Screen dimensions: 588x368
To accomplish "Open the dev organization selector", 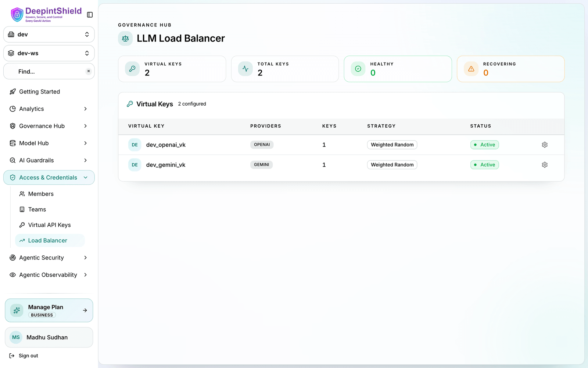I will pyautogui.click(x=49, y=34).
